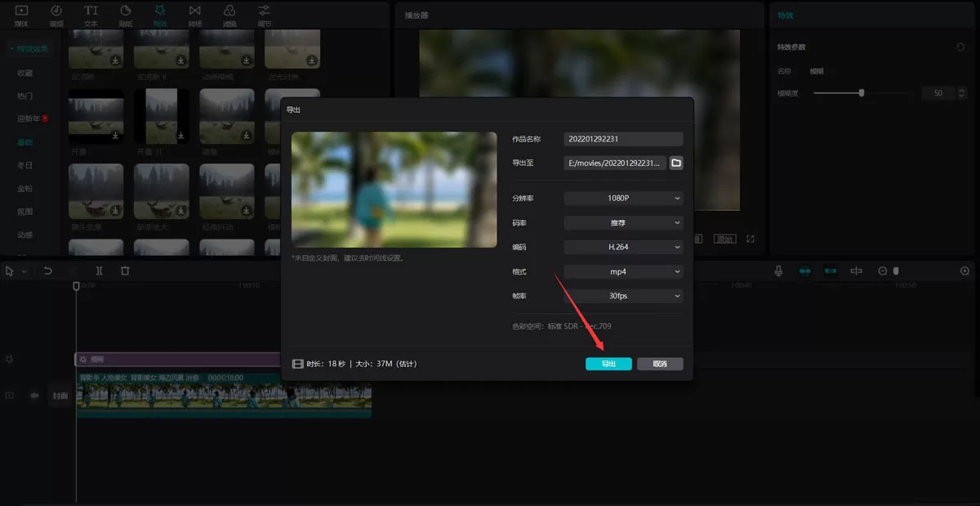Download the 渐渐放大 effect

pos(180,211)
